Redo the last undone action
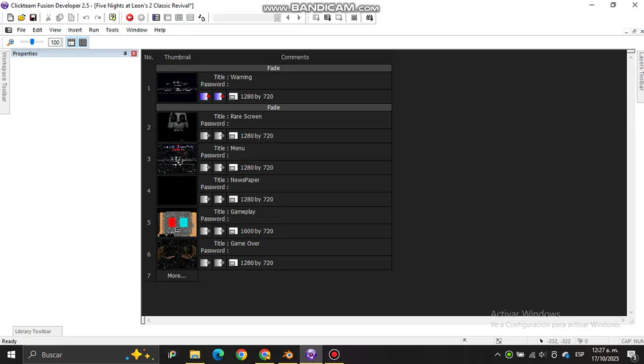 coord(97,17)
